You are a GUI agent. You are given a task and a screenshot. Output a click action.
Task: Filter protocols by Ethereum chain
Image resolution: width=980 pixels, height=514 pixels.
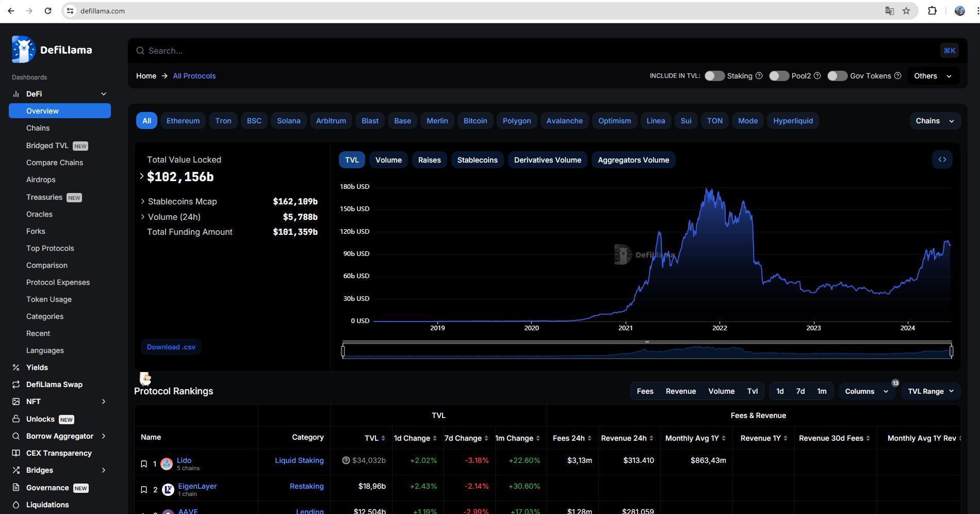coord(183,121)
